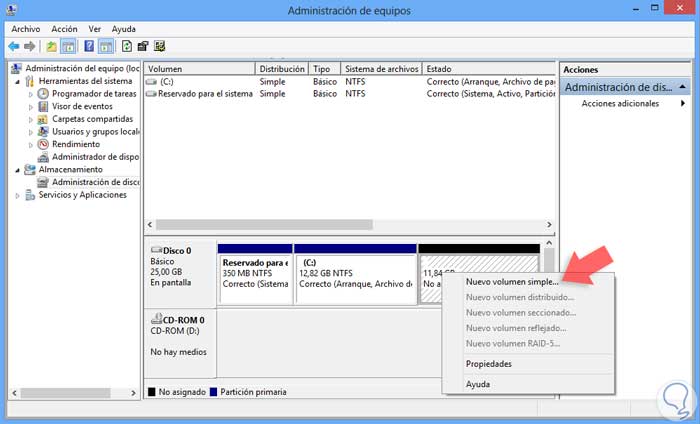Toggle the Show/Hide action pane icon
This screenshot has width=700, height=424.
106,46
